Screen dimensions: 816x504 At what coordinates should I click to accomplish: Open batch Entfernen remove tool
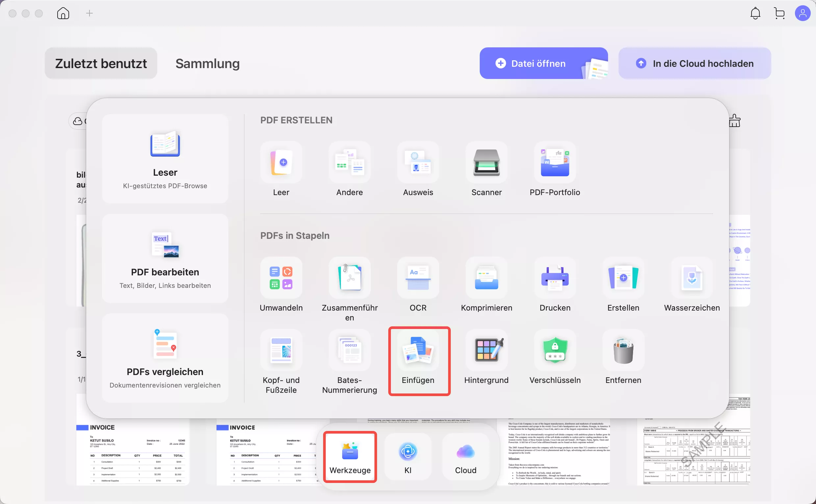click(x=623, y=357)
